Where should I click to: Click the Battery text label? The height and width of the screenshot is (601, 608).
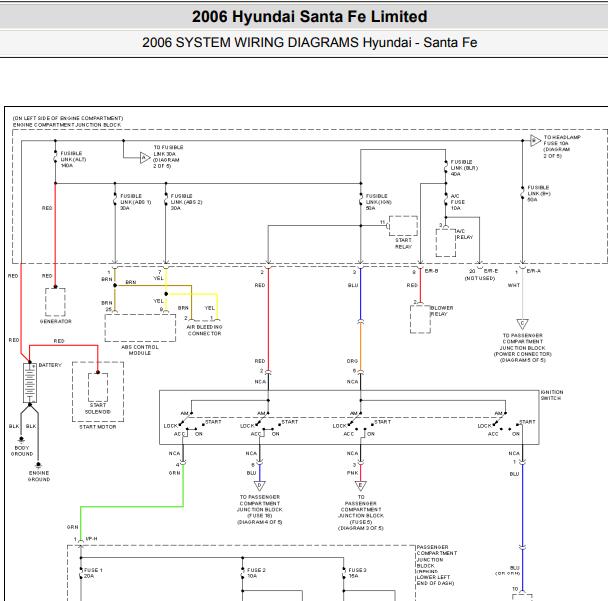point(50,365)
